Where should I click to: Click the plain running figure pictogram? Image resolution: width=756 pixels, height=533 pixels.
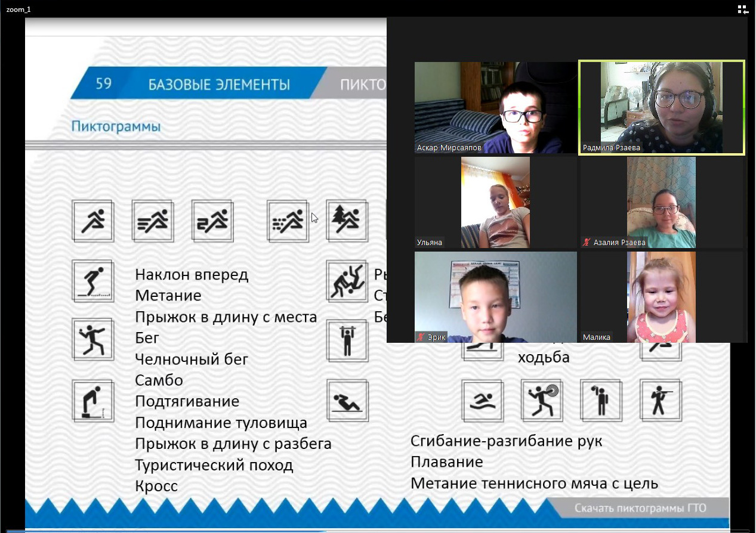[x=92, y=221]
